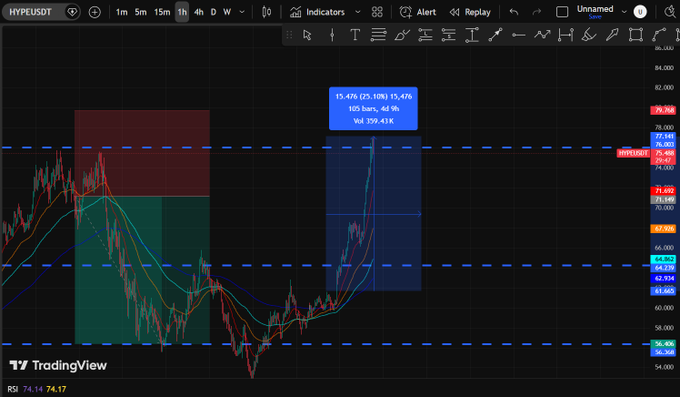
Task: Expand the layout dropdown chevron next to Unnamed
Action: pyautogui.click(x=624, y=12)
